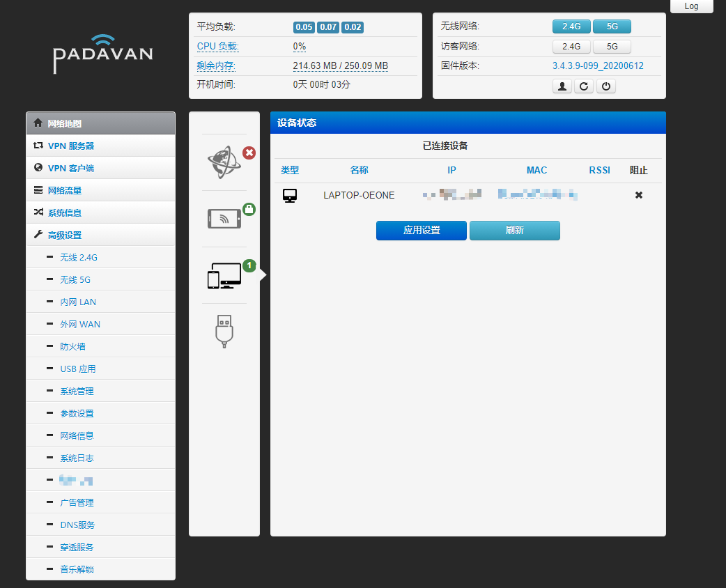Select the connected clients devices icon
Viewport: 726px width, 588px height.
tap(224, 275)
